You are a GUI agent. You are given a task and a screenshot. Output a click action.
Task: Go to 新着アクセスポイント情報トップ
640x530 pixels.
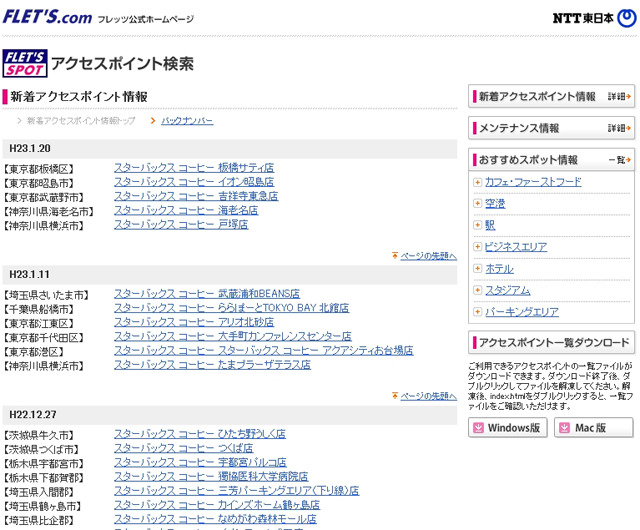(81, 121)
